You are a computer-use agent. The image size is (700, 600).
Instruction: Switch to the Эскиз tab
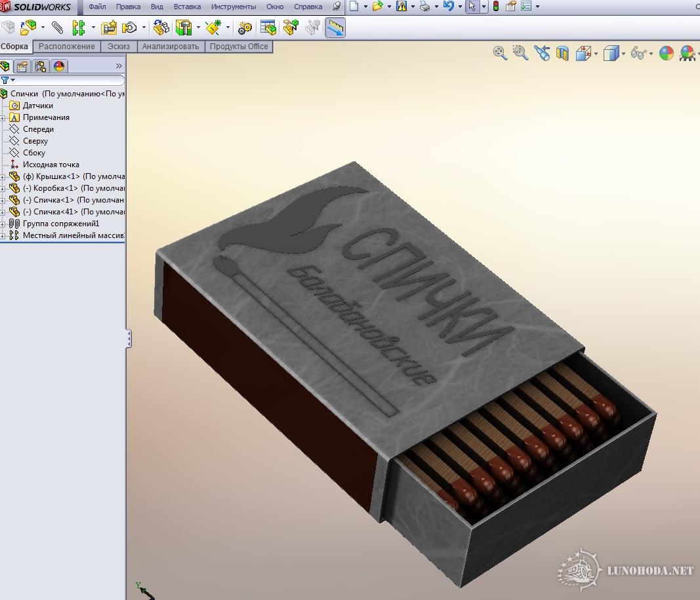tap(119, 47)
